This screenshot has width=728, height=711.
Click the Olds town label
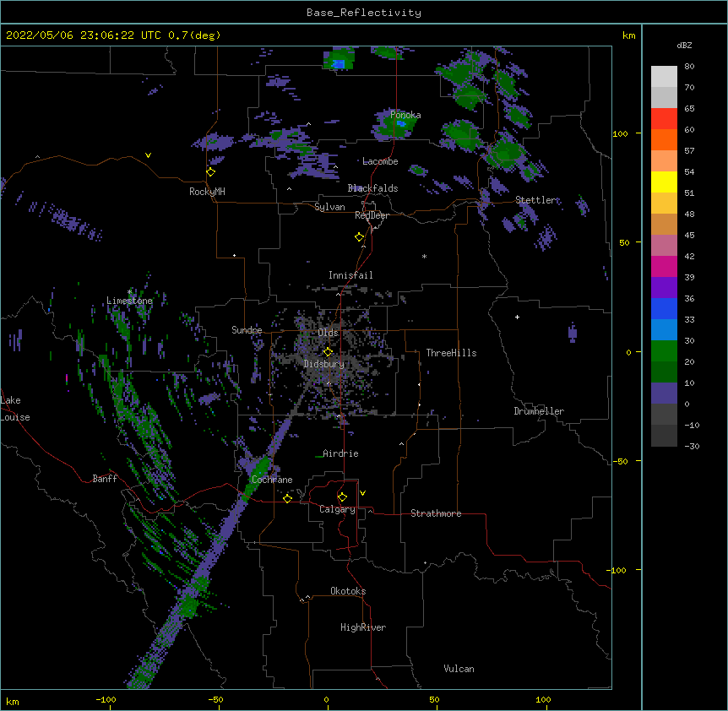(x=328, y=333)
